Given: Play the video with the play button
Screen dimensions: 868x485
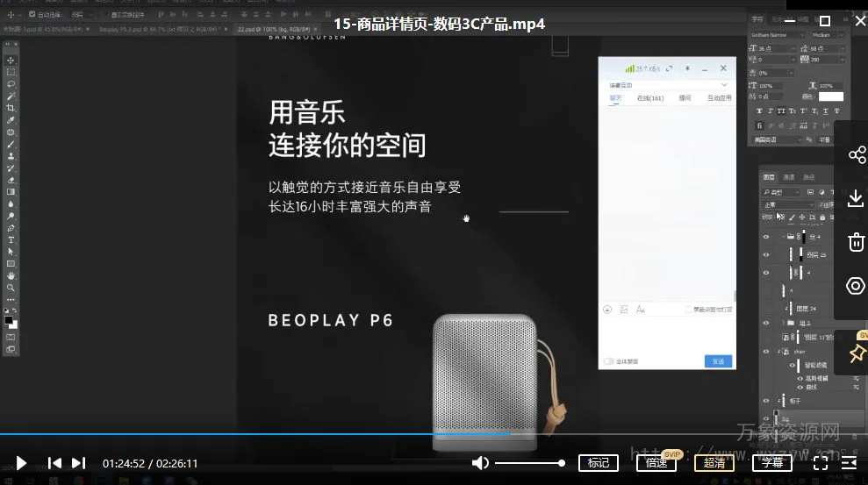Looking at the screenshot, I should pyautogui.click(x=21, y=463).
